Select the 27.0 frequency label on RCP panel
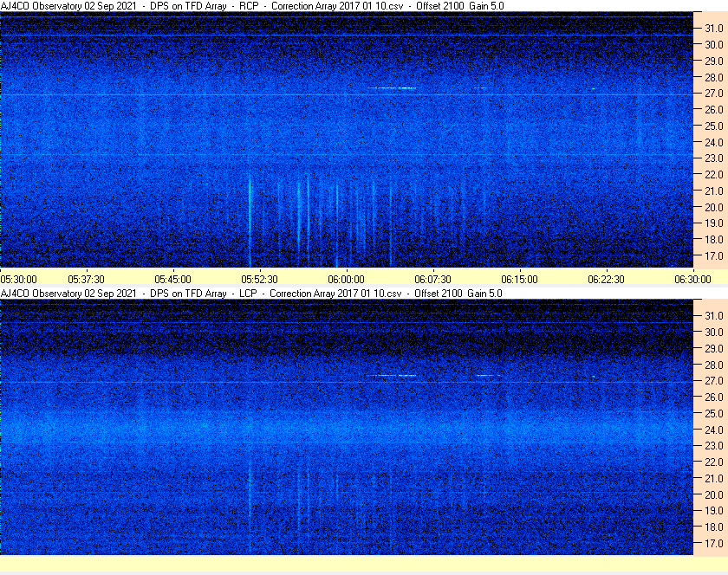This screenshot has width=728, height=575. coord(714,94)
